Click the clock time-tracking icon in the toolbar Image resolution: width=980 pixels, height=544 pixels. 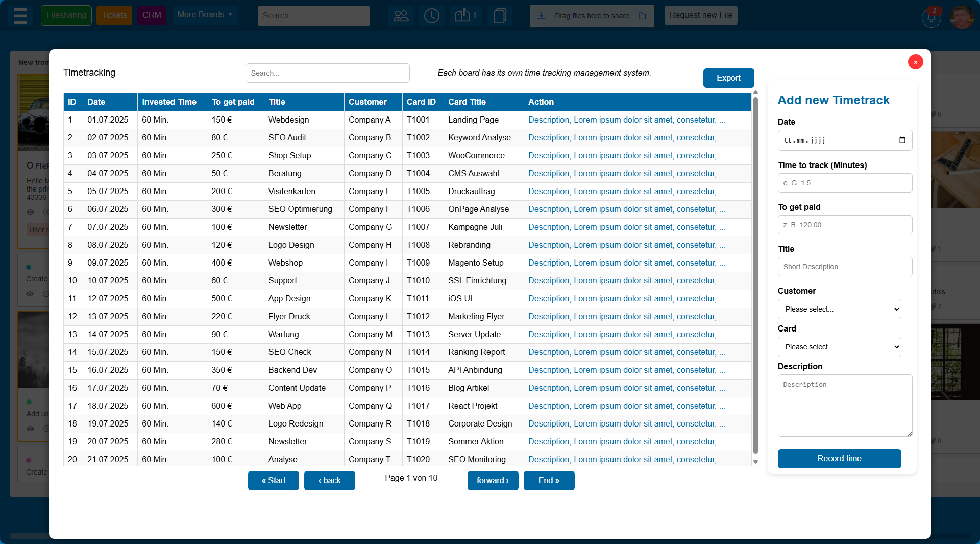point(431,16)
